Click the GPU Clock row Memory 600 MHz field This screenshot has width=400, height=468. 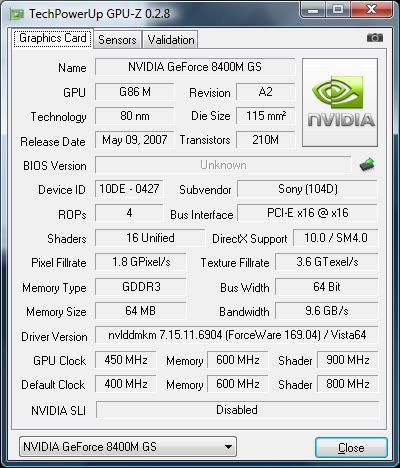[x=238, y=360]
